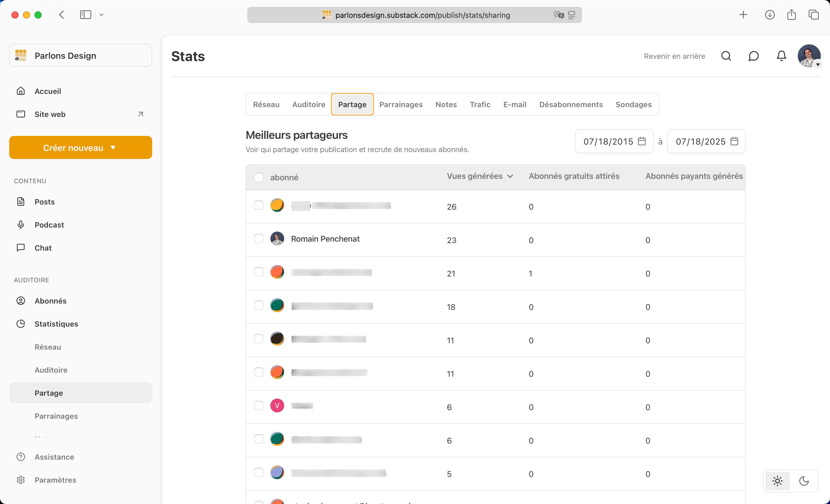Image resolution: width=830 pixels, height=504 pixels.
Task: Switch to the Parrainages tab
Action: click(401, 104)
